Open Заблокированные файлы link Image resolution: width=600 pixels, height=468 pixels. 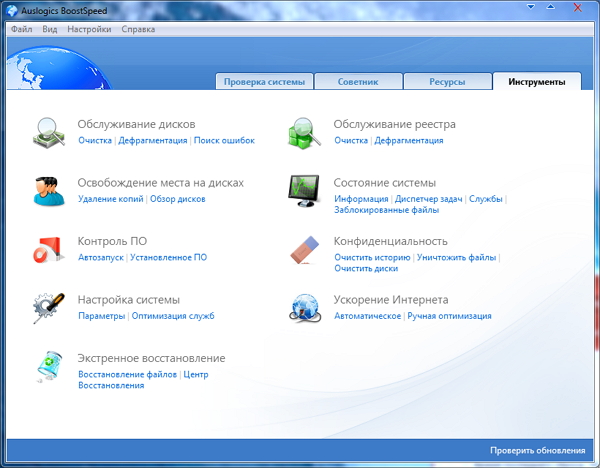386,210
